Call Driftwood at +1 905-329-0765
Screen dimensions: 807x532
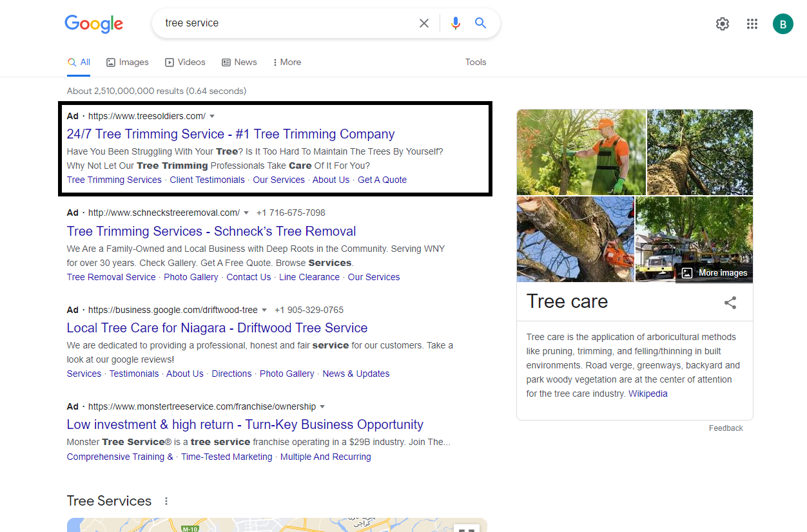[309, 310]
